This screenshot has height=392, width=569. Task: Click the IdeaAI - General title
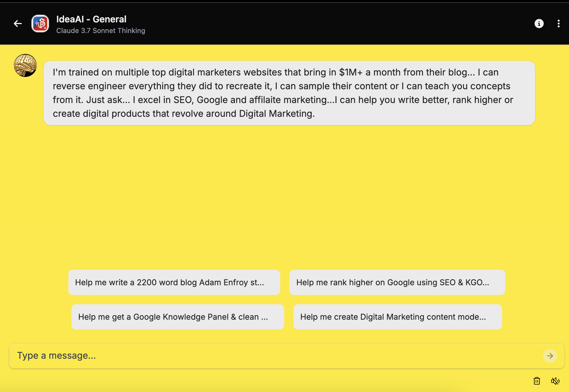pos(91,19)
